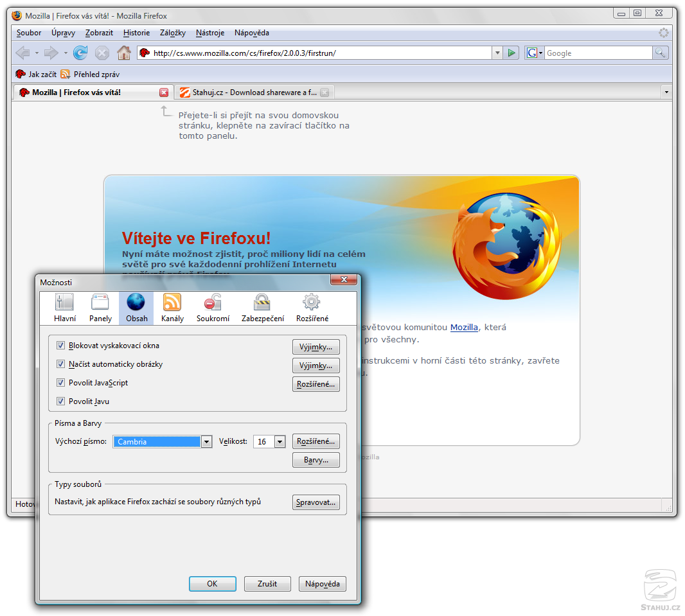Open the search engine selector dropdown
This screenshot has height=616, width=685.
[534, 53]
